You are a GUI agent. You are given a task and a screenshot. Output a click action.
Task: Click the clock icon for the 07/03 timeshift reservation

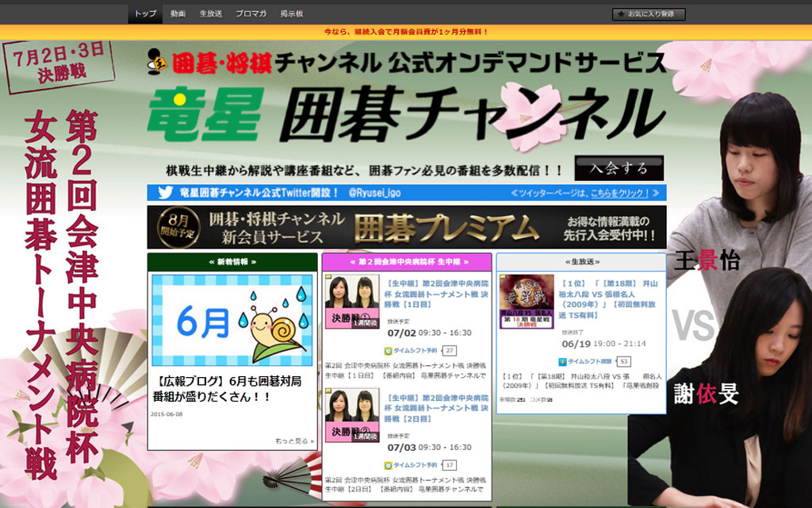pos(389,464)
